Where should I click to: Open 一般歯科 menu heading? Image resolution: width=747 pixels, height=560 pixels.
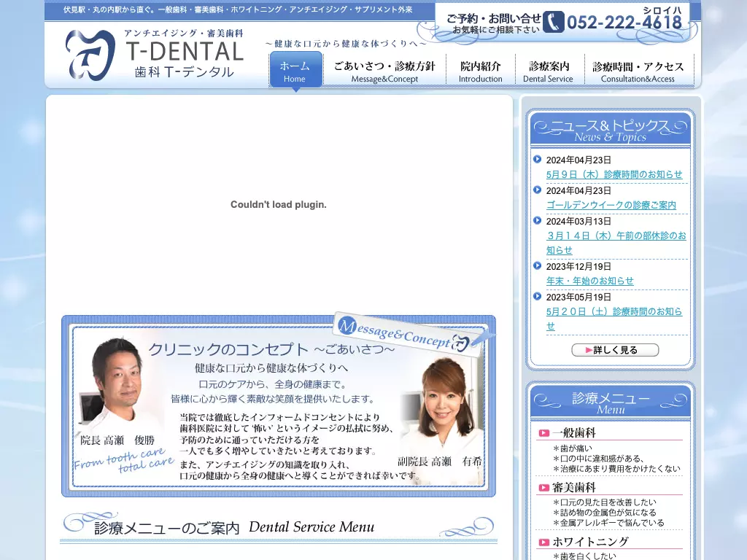tap(573, 433)
